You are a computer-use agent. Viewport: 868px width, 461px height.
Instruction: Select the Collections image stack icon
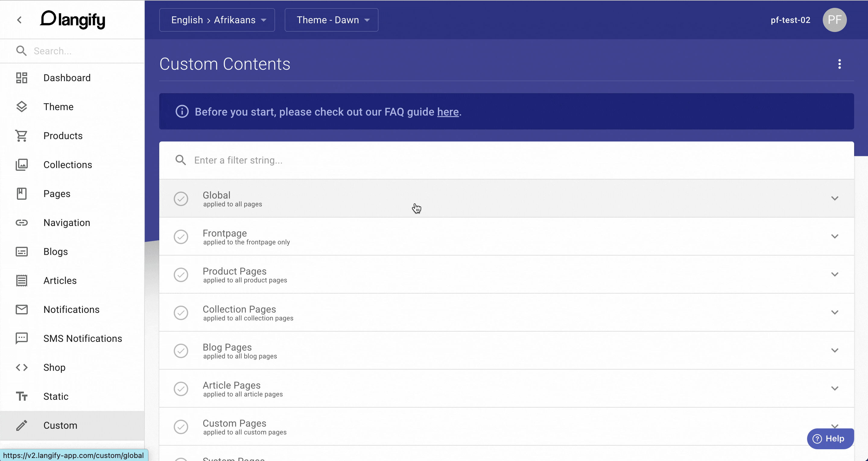(22, 165)
